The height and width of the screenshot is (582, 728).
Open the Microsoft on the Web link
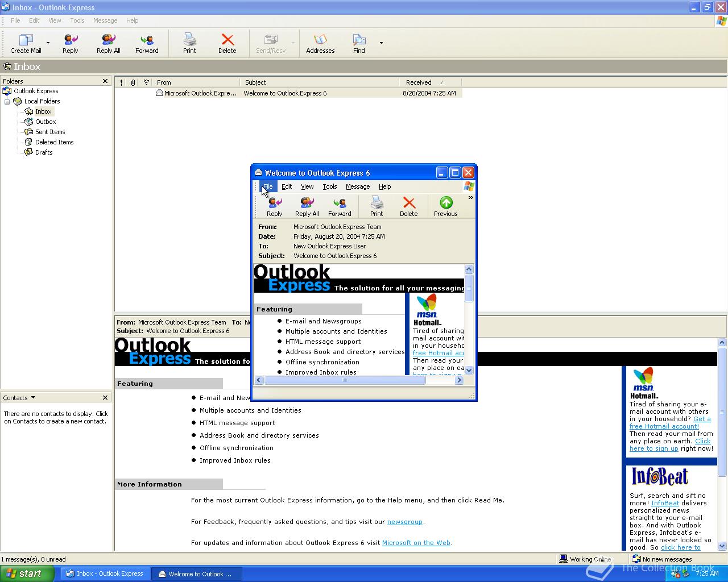tap(416, 543)
